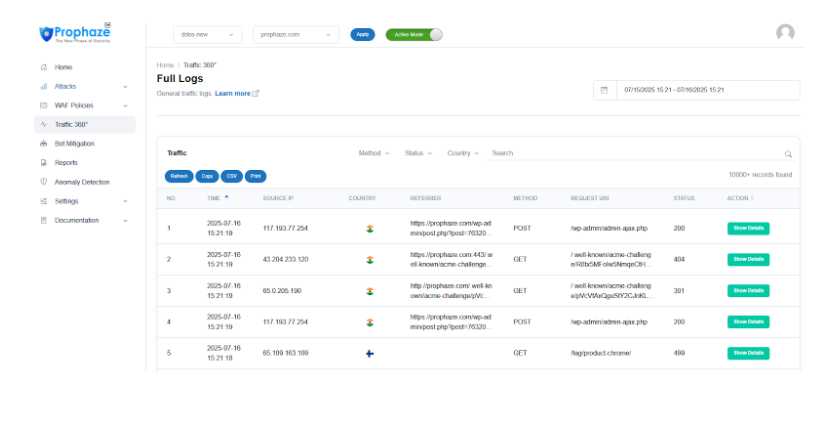Click the Reports sidebar icon
This screenshot has height=426, width=836.
tap(44, 163)
